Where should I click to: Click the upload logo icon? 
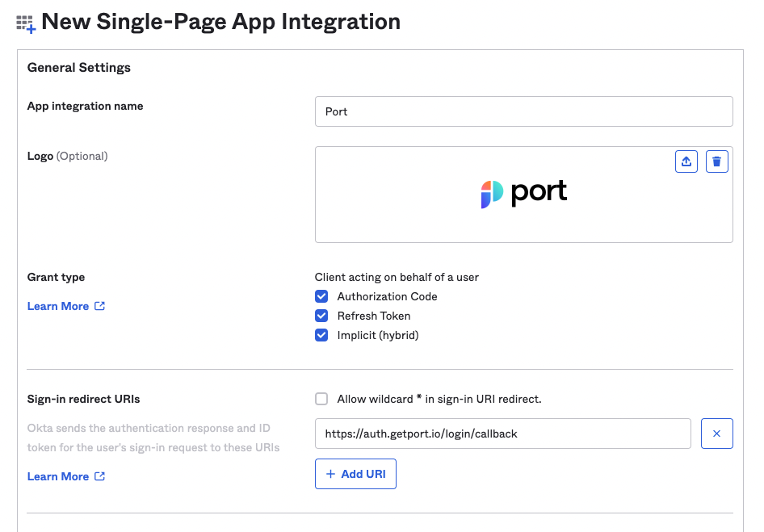pos(686,161)
